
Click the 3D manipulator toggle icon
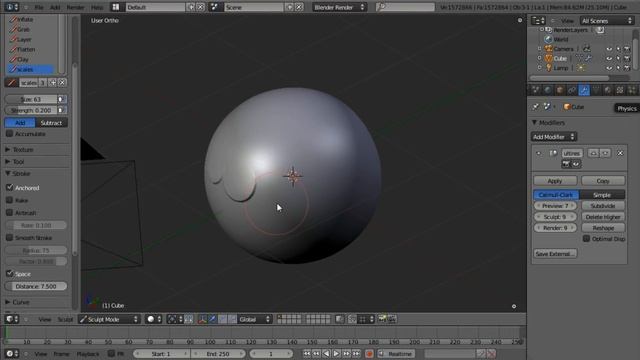pyautogui.click(x=202, y=319)
